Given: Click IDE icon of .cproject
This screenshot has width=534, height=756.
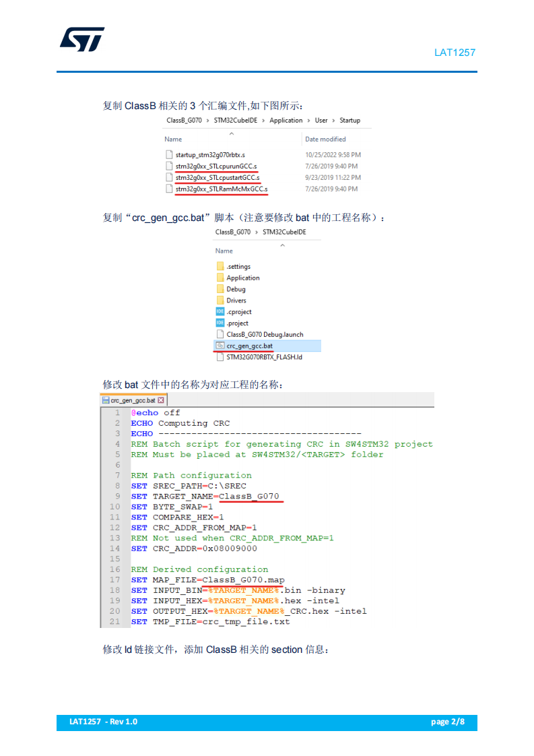Looking at the screenshot, I should click(220, 311).
